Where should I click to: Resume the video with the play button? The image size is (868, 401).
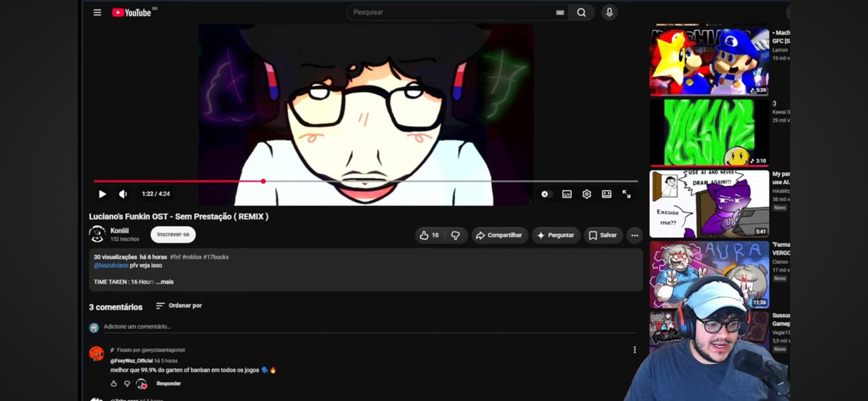[102, 194]
